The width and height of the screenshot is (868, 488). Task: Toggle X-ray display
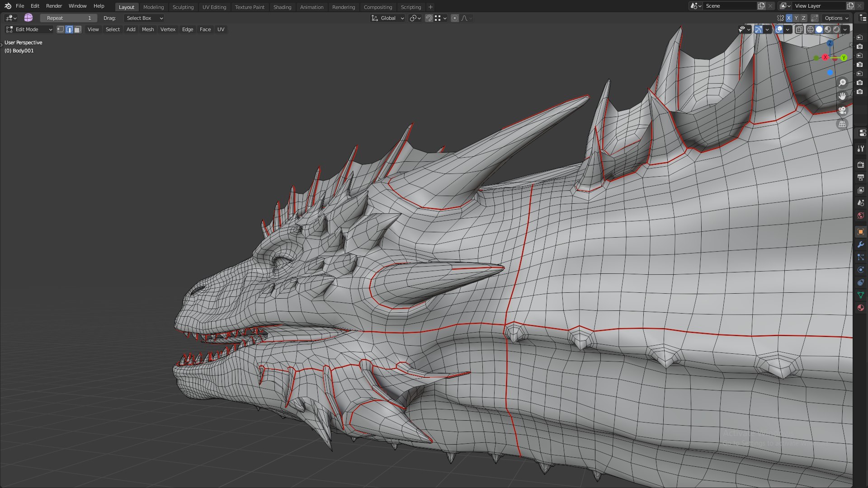(799, 29)
